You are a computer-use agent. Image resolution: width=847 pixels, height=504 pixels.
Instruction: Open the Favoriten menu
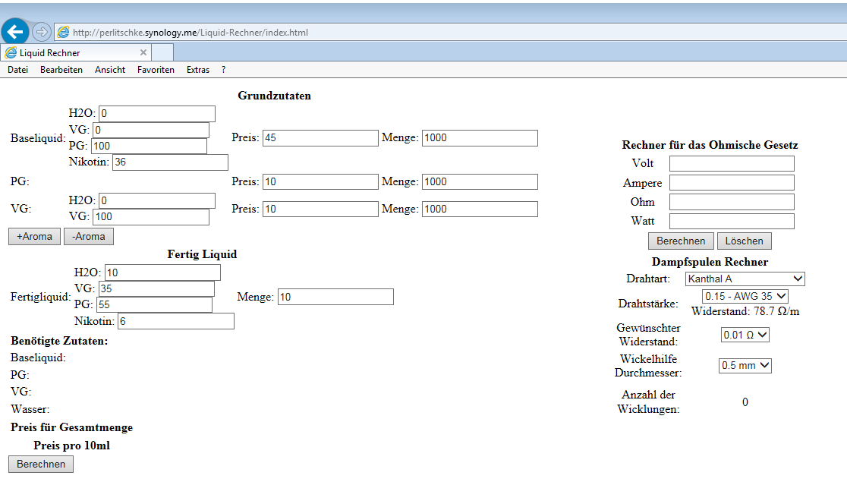156,70
